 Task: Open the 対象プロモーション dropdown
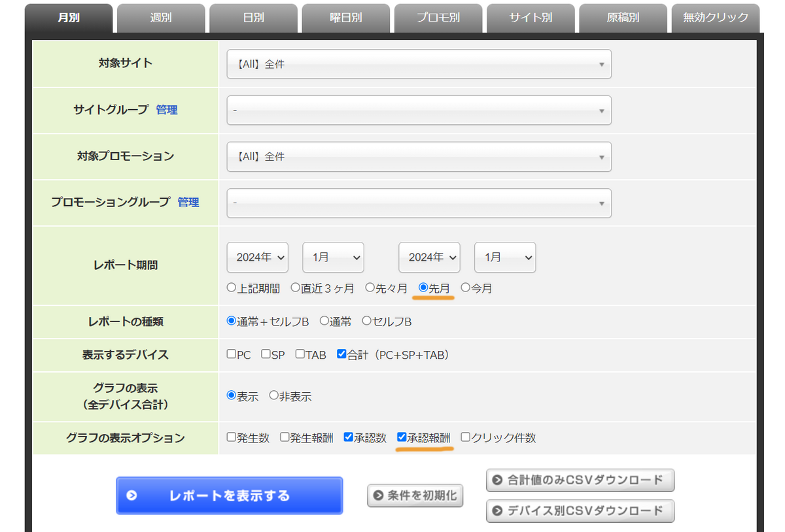(419, 157)
